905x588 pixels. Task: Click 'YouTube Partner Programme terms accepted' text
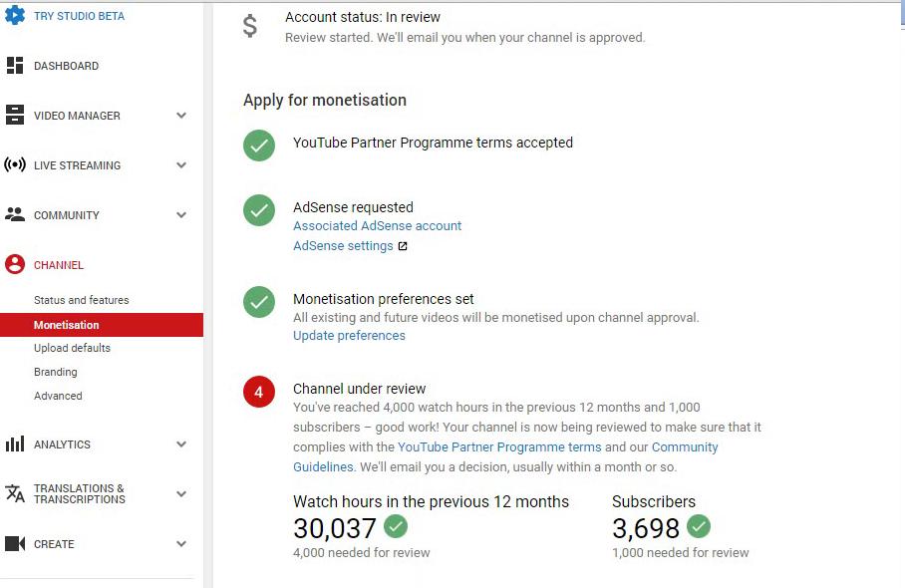click(433, 143)
